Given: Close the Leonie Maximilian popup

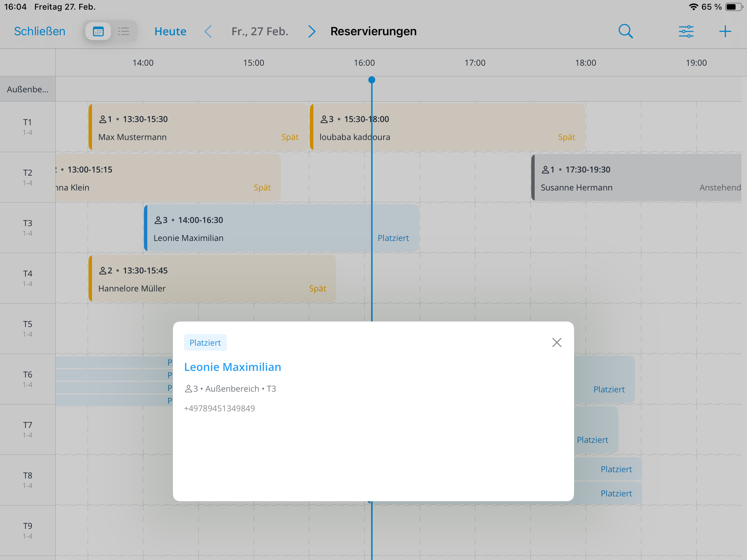Looking at the screenshot, I should [x=557, y=343].
